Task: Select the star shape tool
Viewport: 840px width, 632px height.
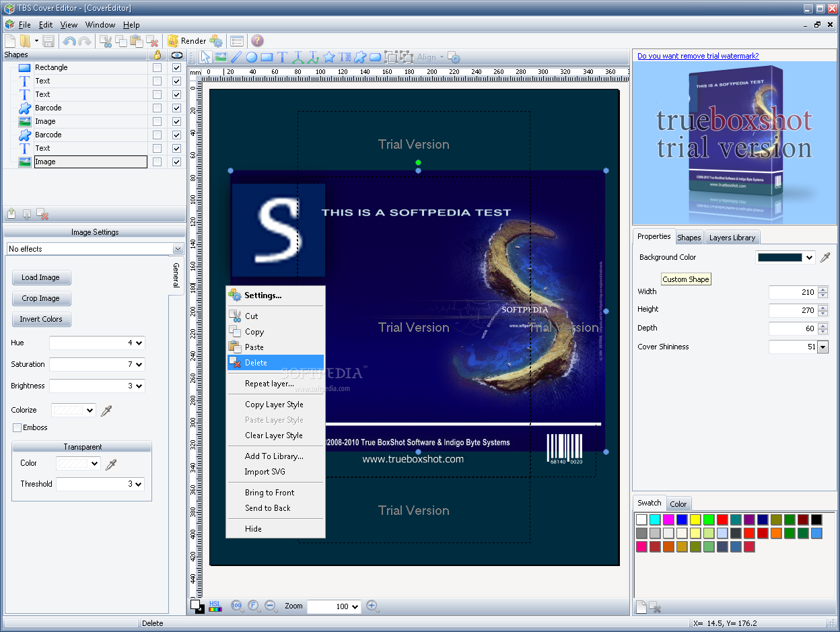Action: pos(329,57)
